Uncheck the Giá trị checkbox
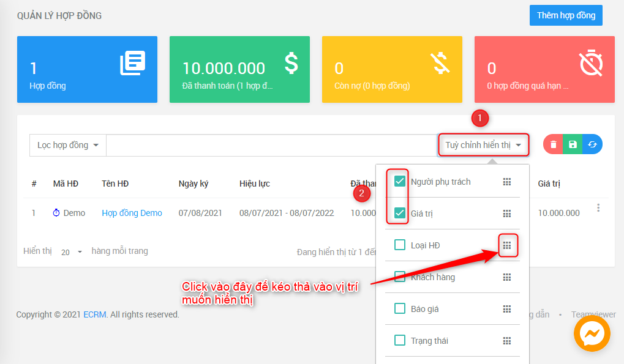The height and width of the screenshot is (364, 624). coord(400,214)
